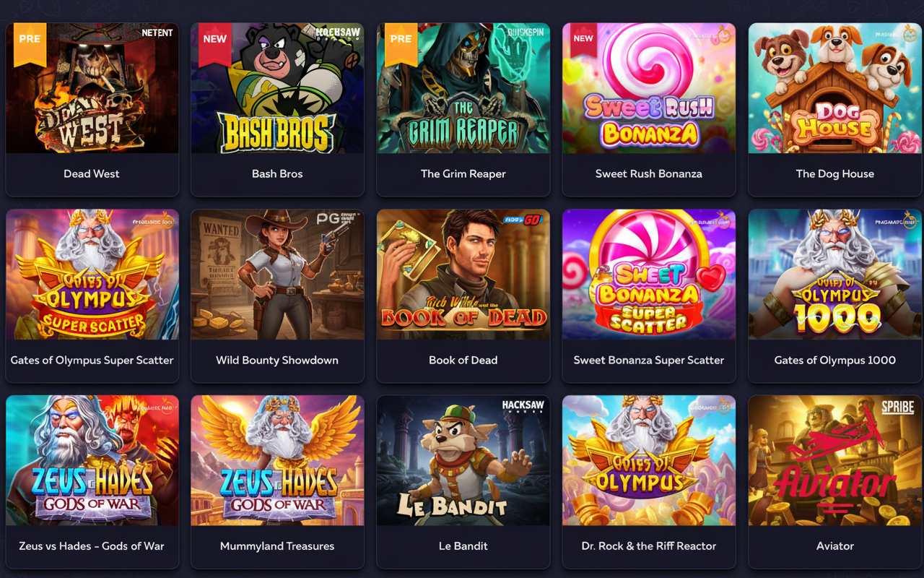The width and height of the screenshot is (924, 578).
Task: Click the PRE ribbon on Dead West
Action: click(30, 42)
